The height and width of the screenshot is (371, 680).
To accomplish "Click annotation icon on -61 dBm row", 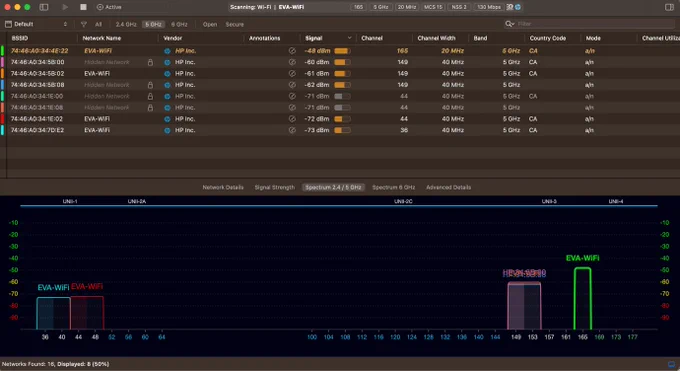I will tap(292, 74).
